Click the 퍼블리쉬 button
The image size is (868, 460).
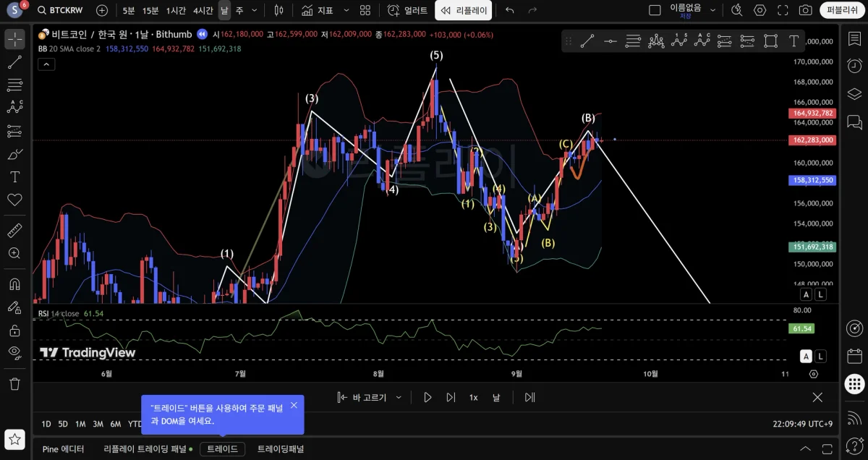click(841, 10)
